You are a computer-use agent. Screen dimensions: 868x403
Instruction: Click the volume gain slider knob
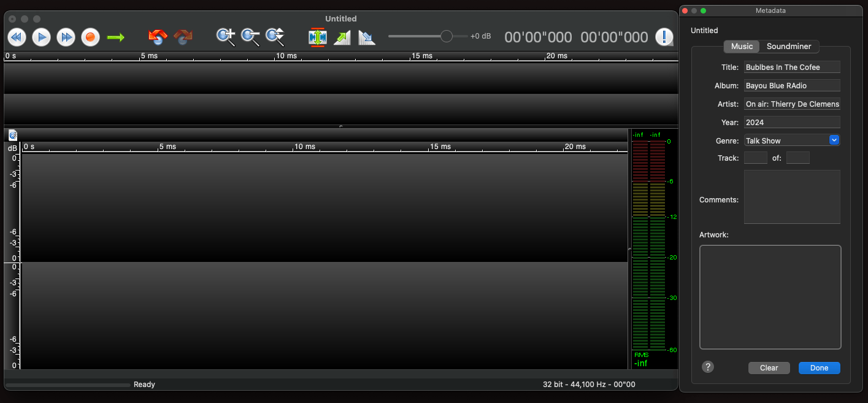point(447,36)
